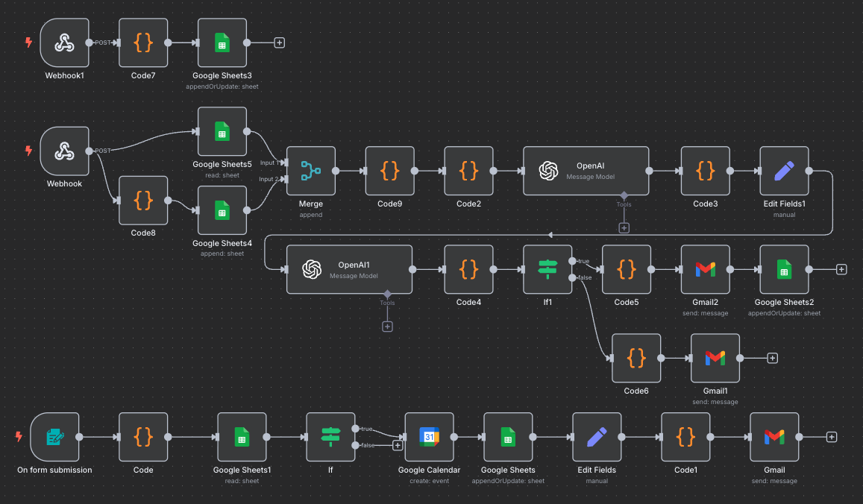Click the Webhook trigger lightning bolt
This screenshot has width=863, height=504.
click(x=28, y=151)
